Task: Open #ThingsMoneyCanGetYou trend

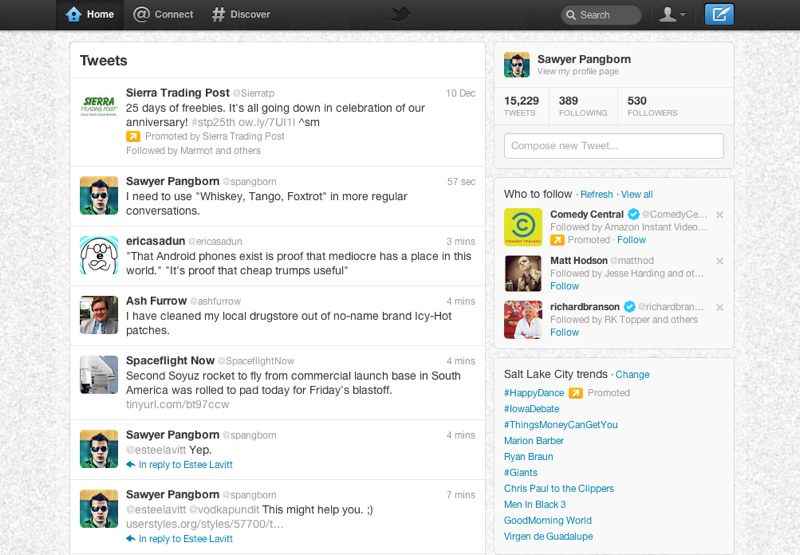Action: pyautogui.click(x=561, y=424)
